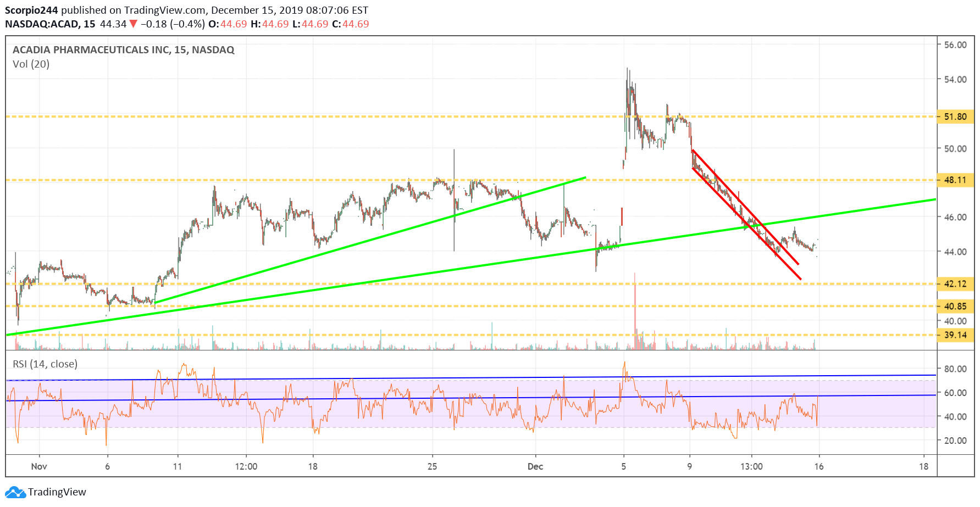Viewport: 980px width, 507px height.
Task: Click the 56.00 price axis value
Action: (955, 45)
